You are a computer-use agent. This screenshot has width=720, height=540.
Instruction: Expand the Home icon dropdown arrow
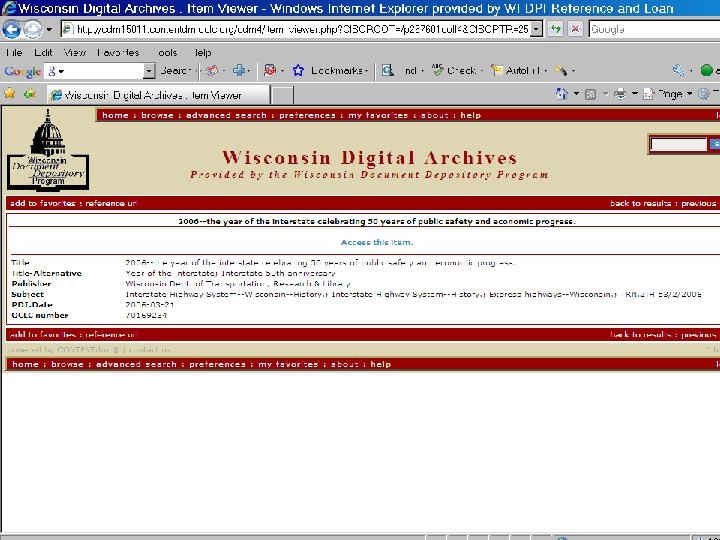576,94
